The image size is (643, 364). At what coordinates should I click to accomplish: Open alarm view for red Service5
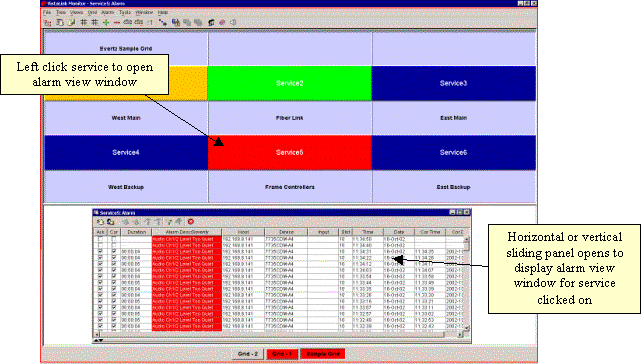click(x=290, y=152)
